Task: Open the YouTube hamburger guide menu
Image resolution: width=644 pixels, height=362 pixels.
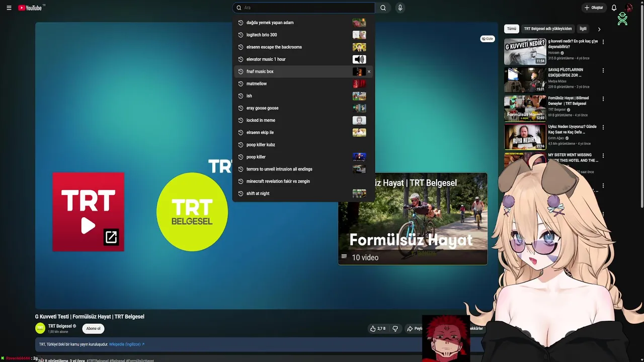Action: coord(9,8)
